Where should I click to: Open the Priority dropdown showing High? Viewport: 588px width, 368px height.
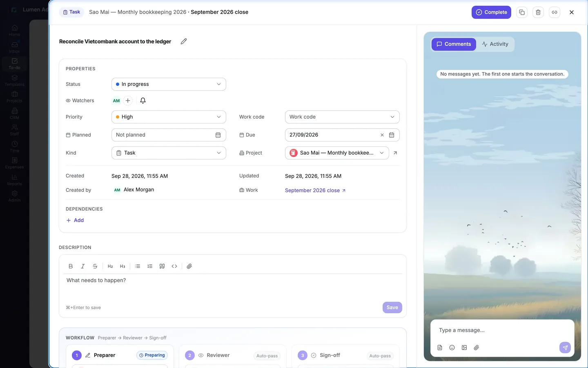tap(169, 117)
